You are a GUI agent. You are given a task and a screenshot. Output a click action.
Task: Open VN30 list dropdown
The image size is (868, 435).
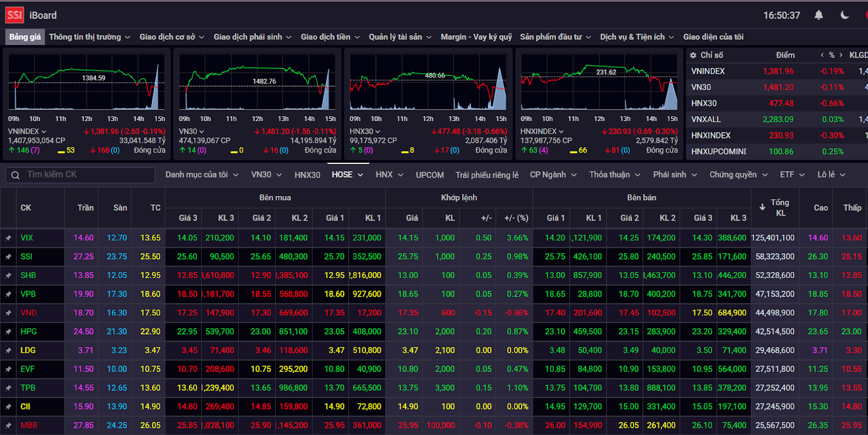click(x=266, y=175)
